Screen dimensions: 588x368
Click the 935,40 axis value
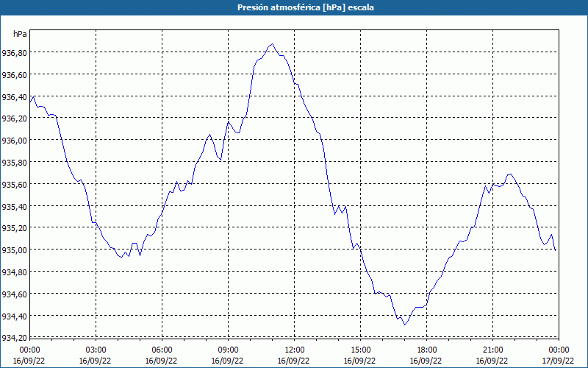14,207
